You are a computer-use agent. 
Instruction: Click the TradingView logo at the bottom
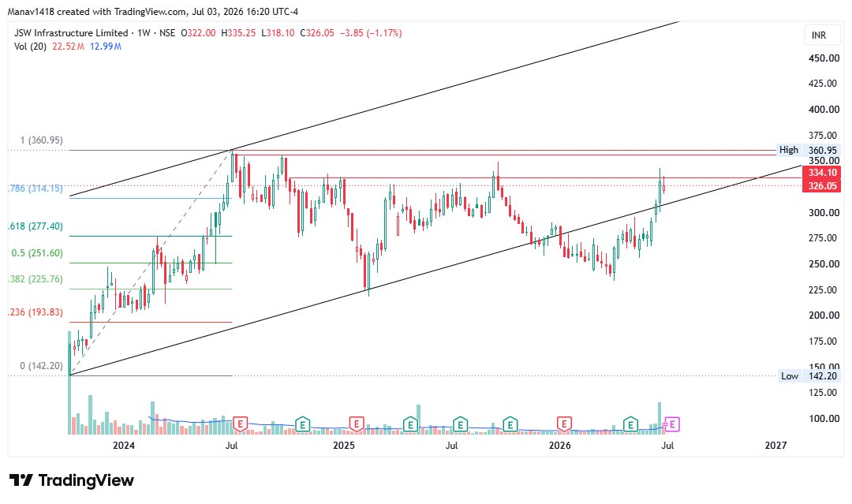(x=72, y=480)
